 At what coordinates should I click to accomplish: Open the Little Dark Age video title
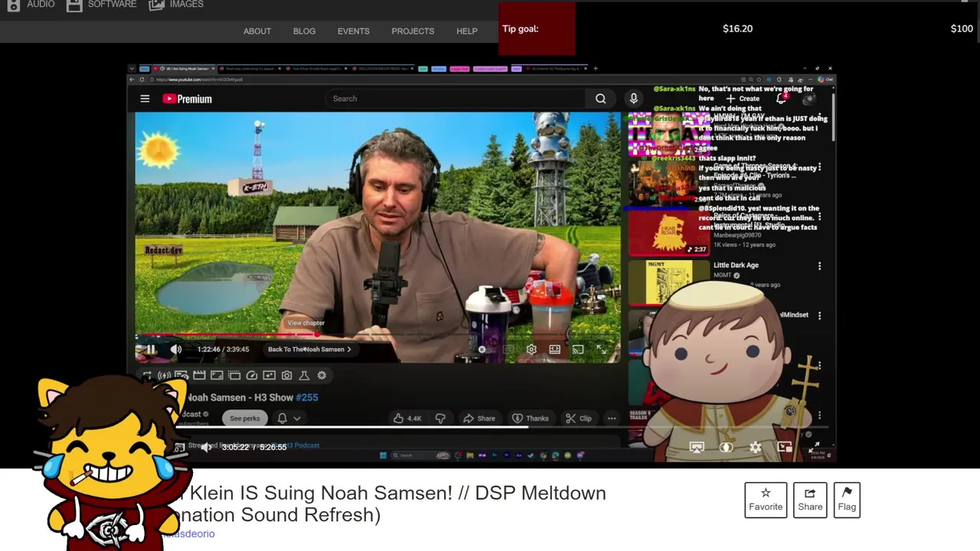[736, 265]
